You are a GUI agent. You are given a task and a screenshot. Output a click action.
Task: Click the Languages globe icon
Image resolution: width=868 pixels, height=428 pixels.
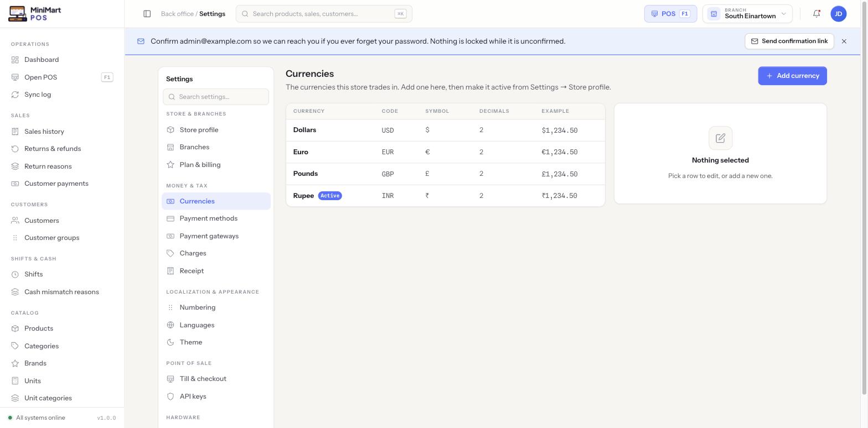[x=170, y=325]
